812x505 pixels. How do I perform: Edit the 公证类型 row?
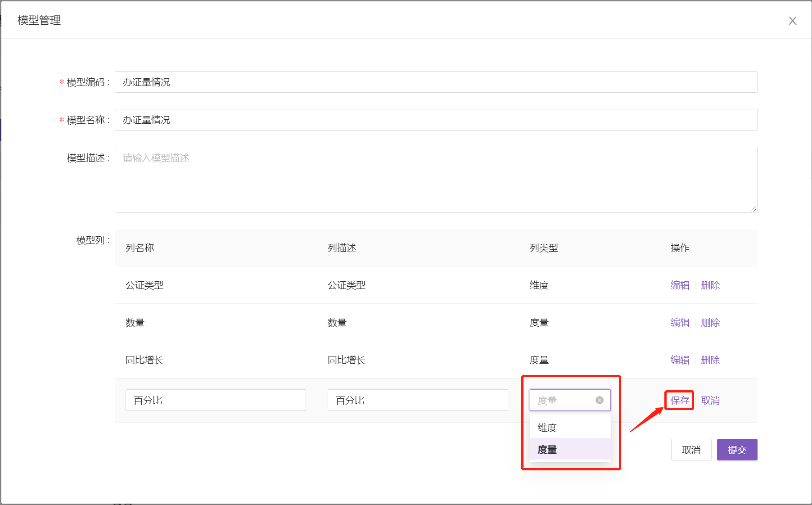point(680,285)
